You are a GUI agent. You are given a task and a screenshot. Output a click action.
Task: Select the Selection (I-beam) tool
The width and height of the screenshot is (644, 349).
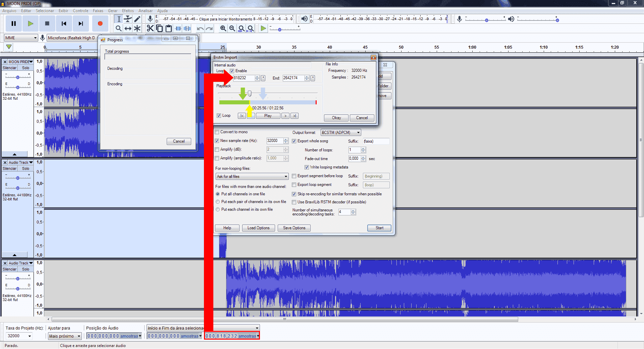click(119, 19)
